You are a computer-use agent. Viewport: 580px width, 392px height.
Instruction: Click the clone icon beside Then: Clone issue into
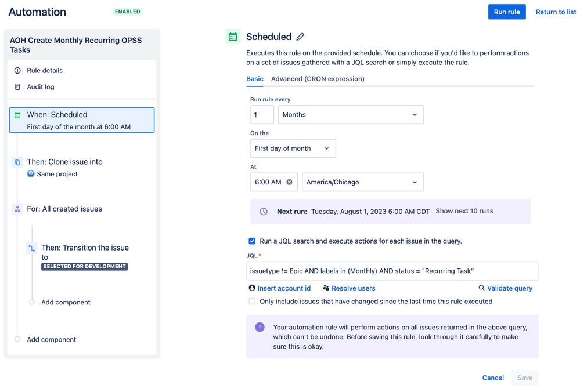[x=17, y=162]
